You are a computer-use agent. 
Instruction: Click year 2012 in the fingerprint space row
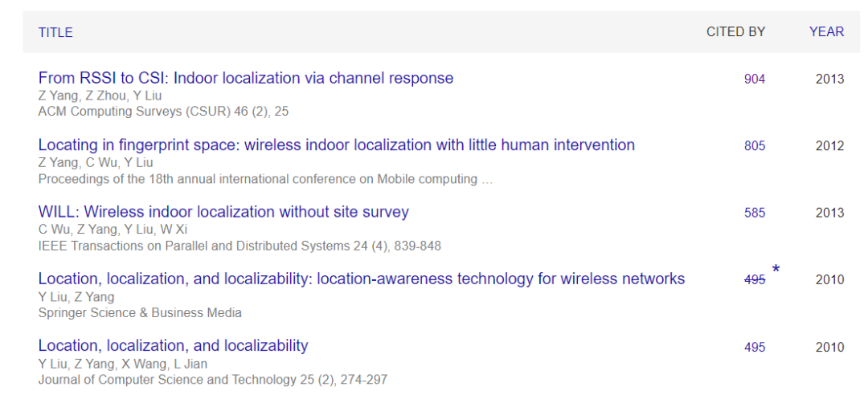coord(829,146)
